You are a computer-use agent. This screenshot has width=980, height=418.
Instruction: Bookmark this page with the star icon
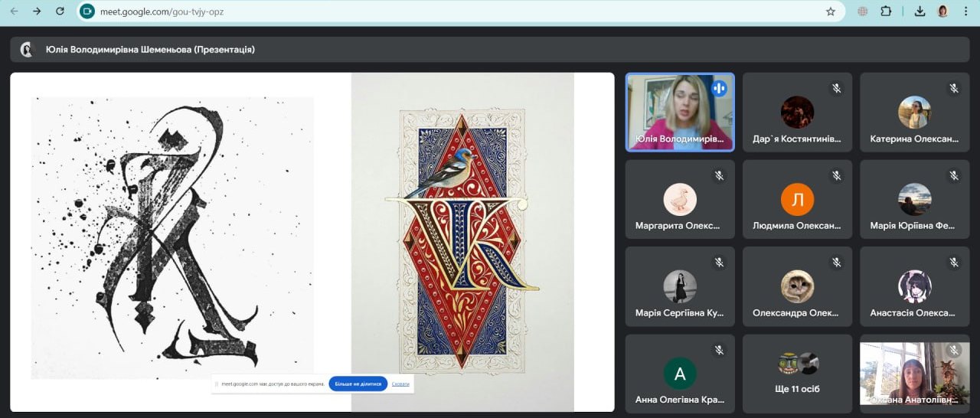click(831, 11)
